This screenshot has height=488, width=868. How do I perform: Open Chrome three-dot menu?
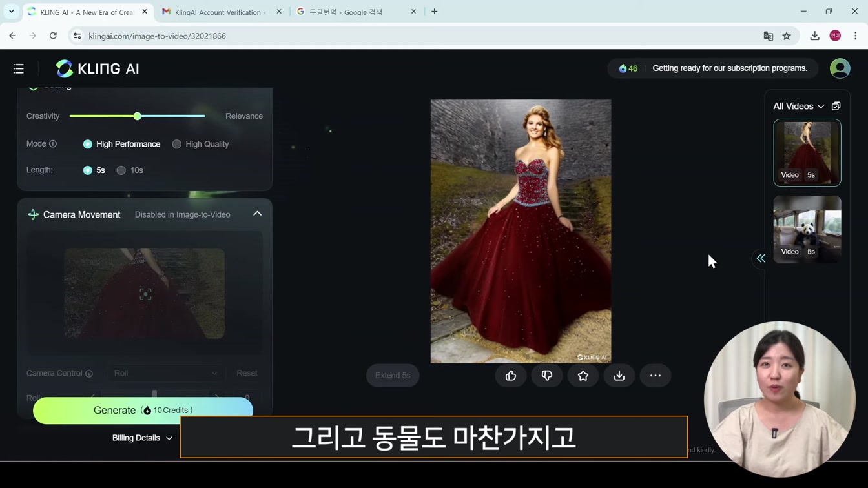[x=855, y=36]
